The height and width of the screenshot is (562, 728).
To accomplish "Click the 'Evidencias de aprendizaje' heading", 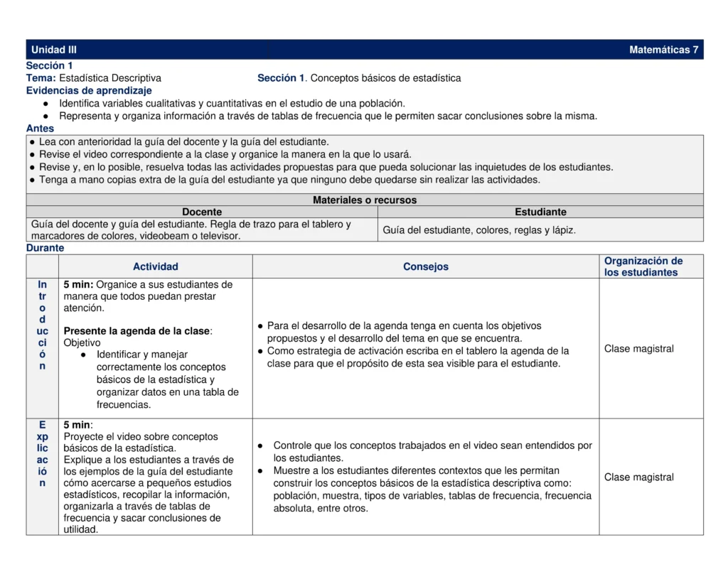I will 89,90.
